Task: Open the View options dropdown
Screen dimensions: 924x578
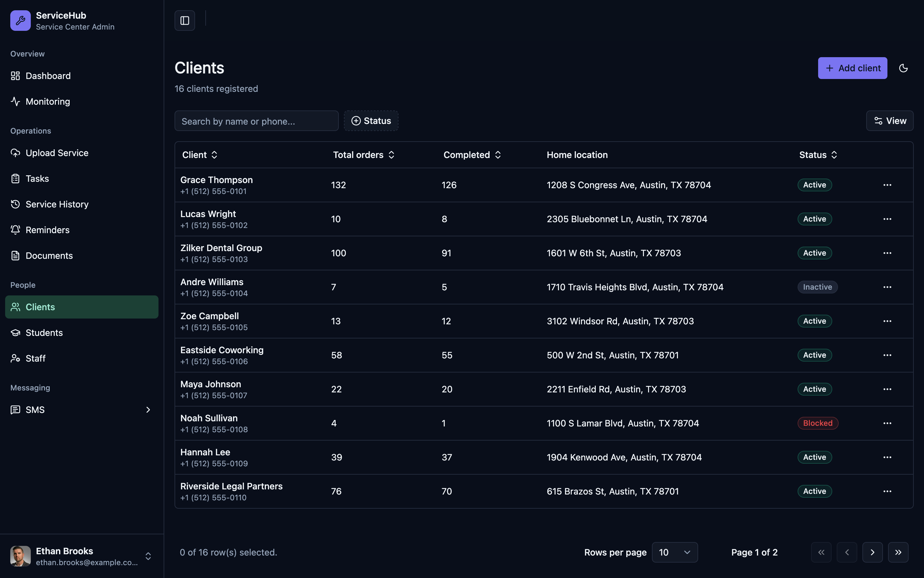Action: pyautogui.click(x=890, y=121)
